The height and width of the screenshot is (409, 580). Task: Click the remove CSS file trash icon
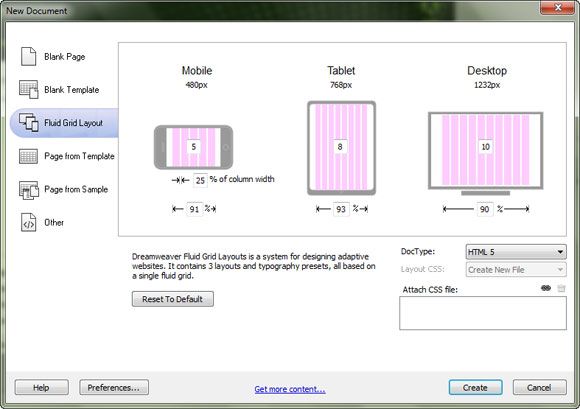[561, 288]
